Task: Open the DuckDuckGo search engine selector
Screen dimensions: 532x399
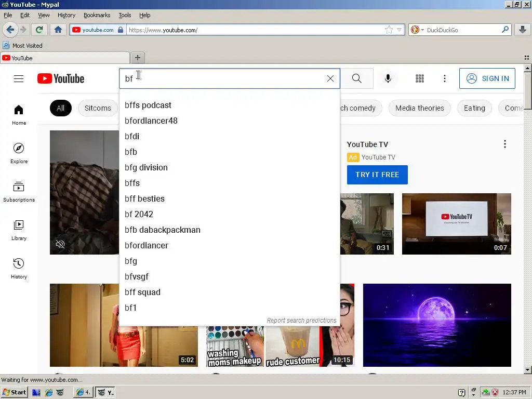Action: 417,30
